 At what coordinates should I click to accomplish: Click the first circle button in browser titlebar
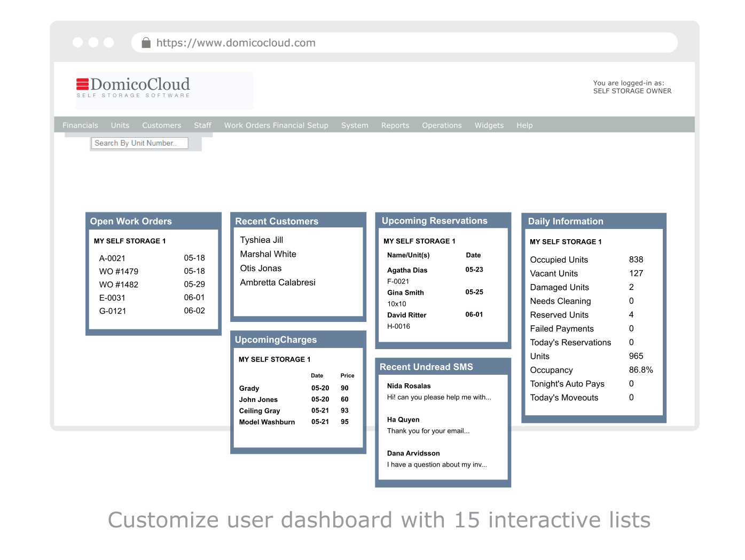[78, 42]
